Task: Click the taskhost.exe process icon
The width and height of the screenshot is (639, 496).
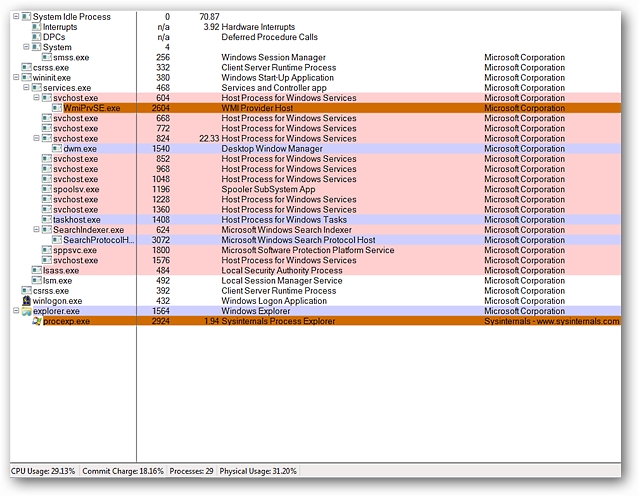Action: [47, 219]
